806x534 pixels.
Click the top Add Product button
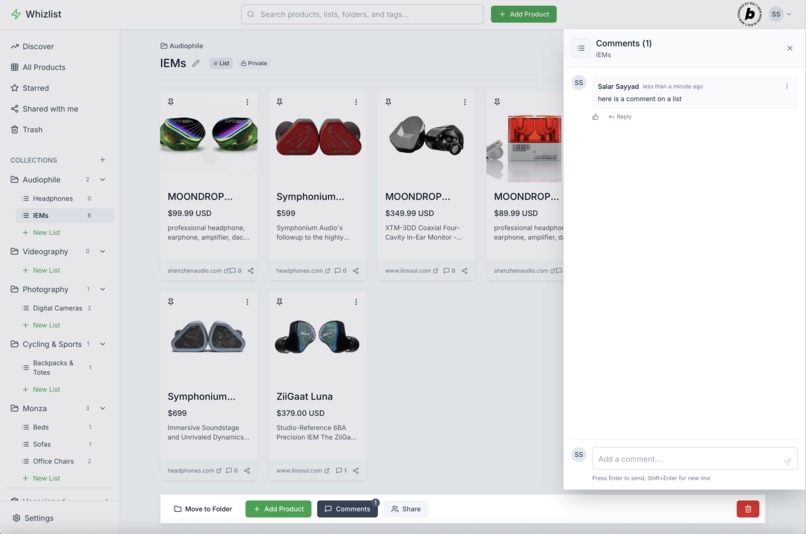coord(523,14)
